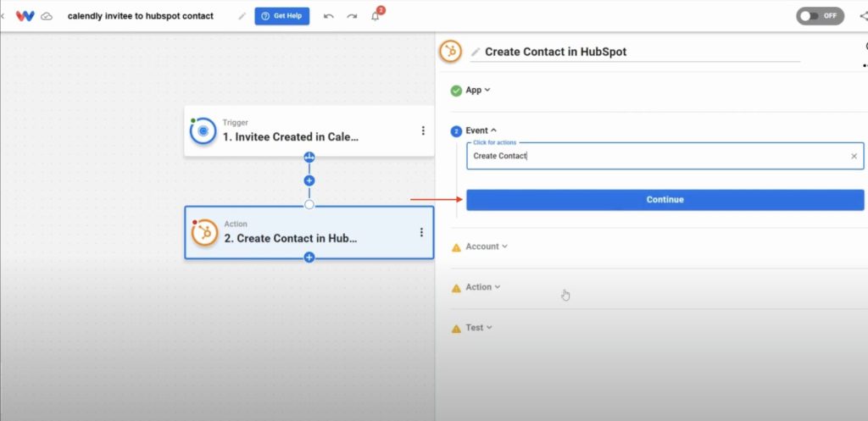This screenshot has width=868, height=421.
Task: Click the Create Contact event field
Action: coord(665,156)
